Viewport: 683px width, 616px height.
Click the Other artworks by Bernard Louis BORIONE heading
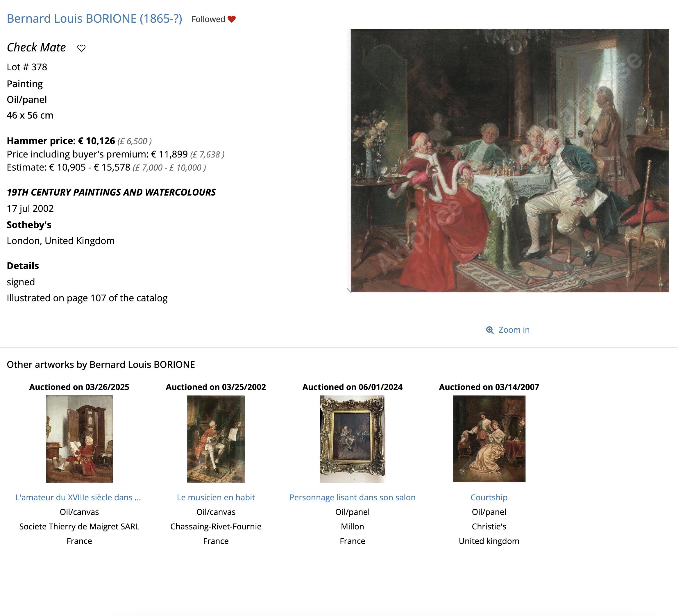pyautogui.click(x=101, y=365)
